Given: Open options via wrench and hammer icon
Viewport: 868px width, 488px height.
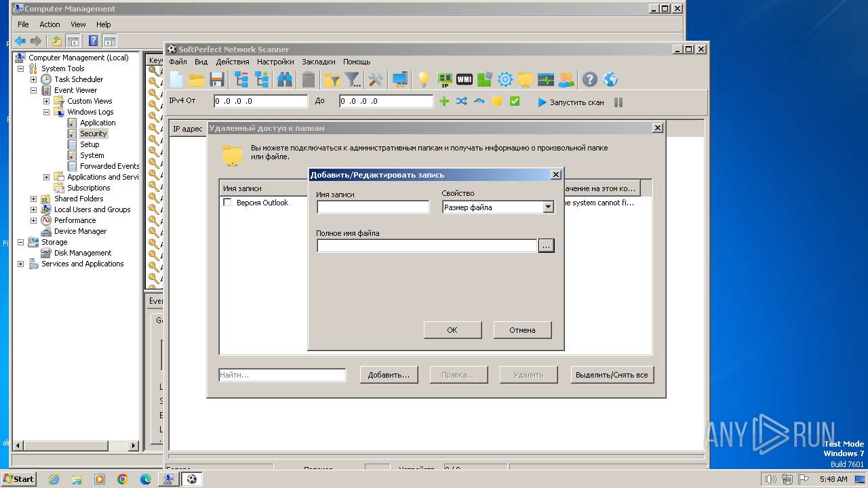Looking at the screenshot, I should (376, 80).
